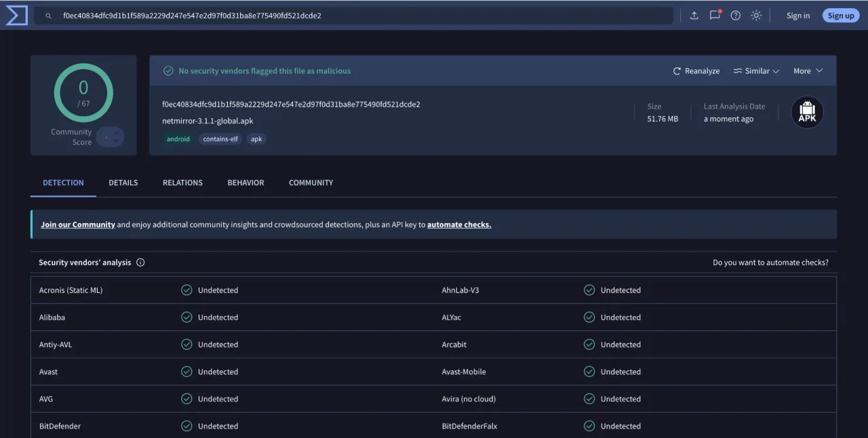Image resolution: width=868 pixels, height=438 pixels.
Task: Click the Arcabit Undetected check icon
Action: coord(589,344)
